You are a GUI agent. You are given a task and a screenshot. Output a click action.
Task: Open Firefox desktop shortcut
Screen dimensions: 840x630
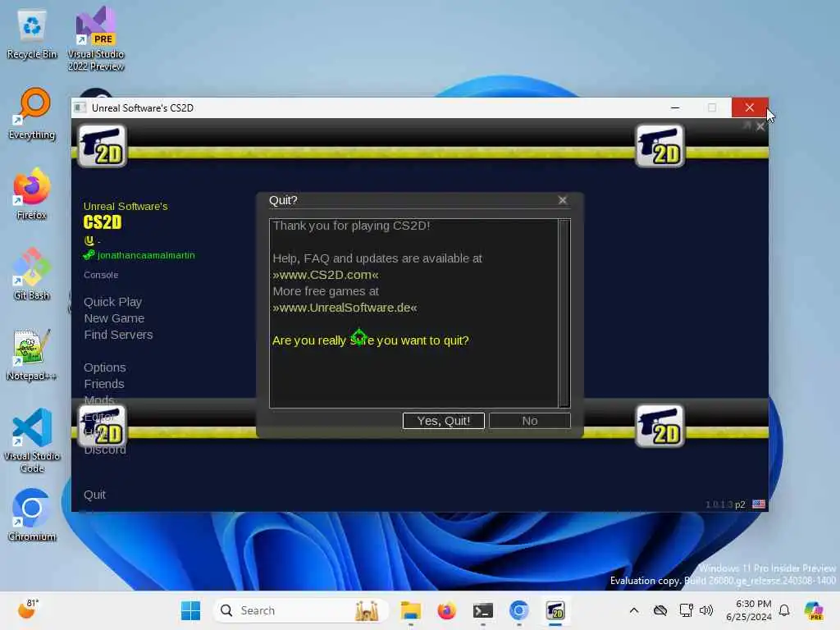coord(32,194)
